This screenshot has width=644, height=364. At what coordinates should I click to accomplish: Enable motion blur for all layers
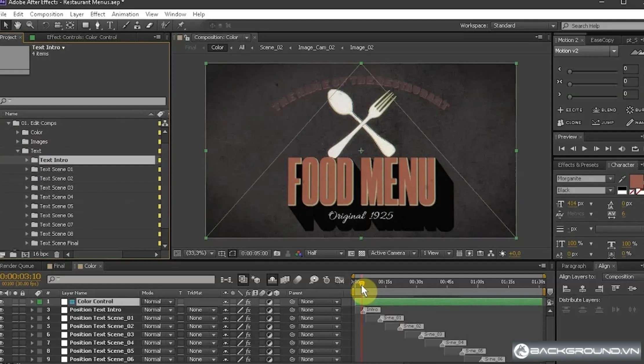pyautogui.click(x=298, y=280)
